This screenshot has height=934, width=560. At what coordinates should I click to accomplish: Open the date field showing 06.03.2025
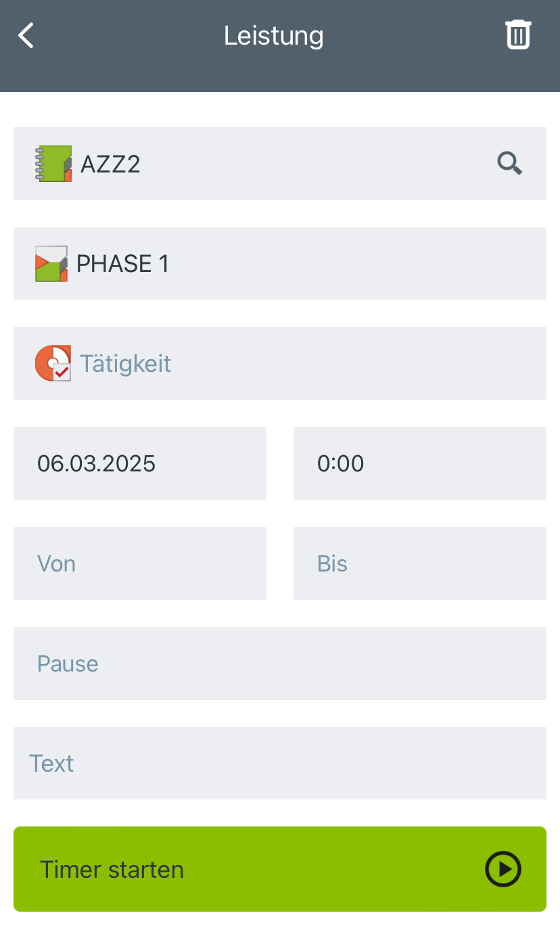click(x=139, y=463)
